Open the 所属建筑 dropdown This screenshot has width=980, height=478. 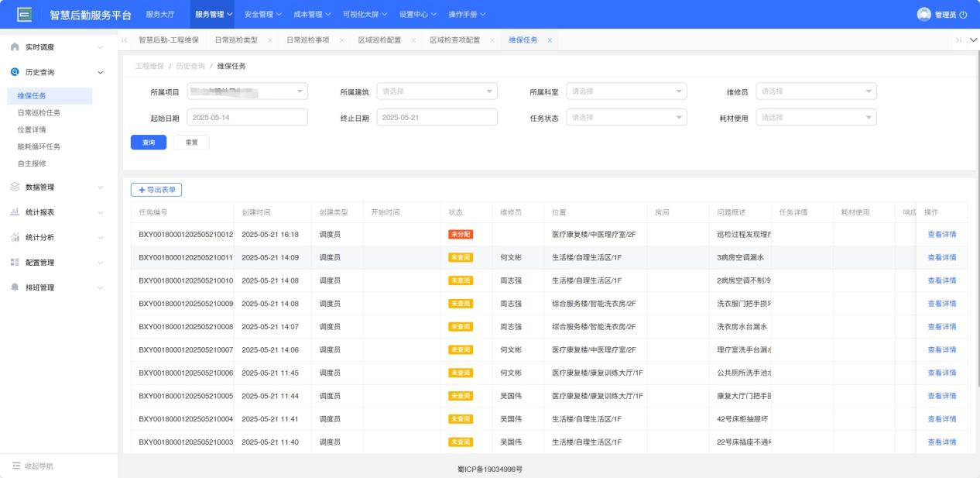[437, 91]
